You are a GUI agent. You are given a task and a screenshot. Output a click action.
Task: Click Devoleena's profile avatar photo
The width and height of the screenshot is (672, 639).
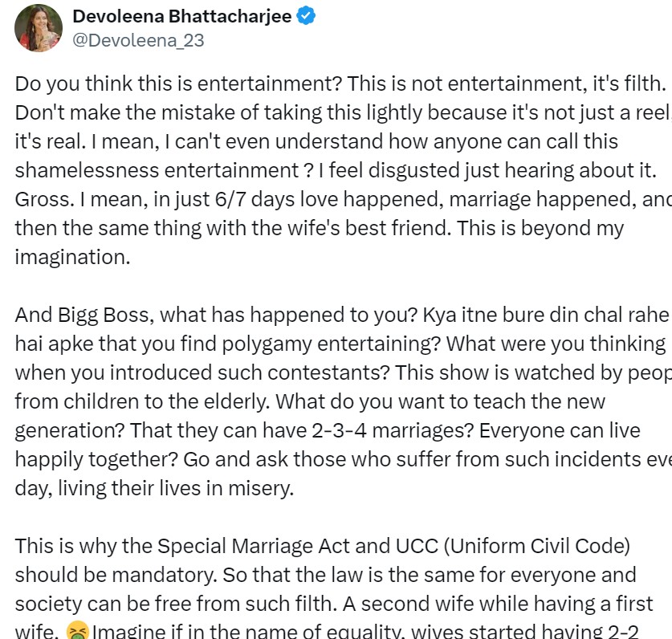click(x=39, y=27)
